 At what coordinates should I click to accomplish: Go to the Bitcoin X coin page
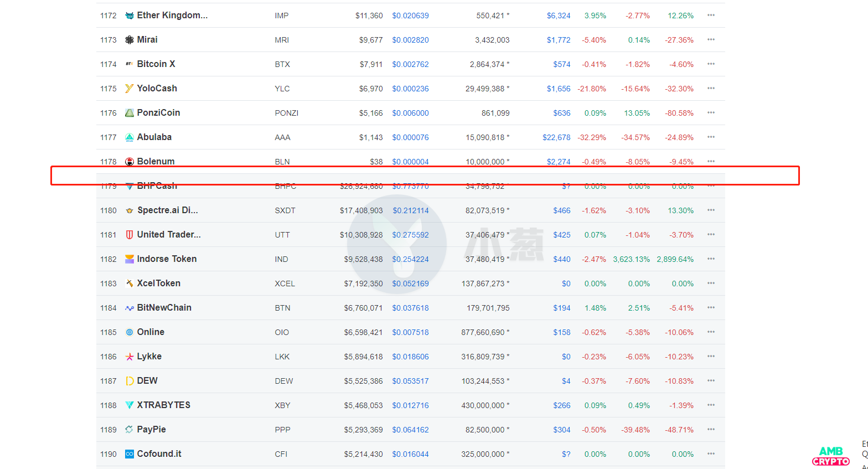[156, 64]
